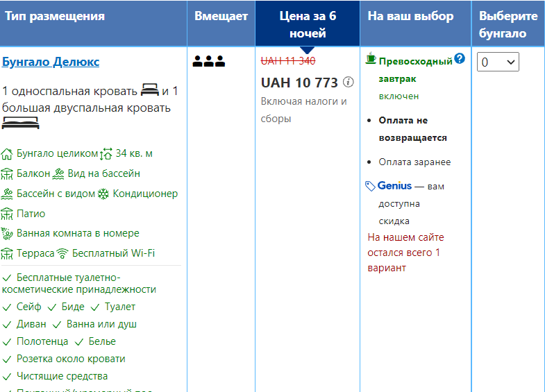Click the bathroom icon near Ванная комната в номере

pos(8,234)
